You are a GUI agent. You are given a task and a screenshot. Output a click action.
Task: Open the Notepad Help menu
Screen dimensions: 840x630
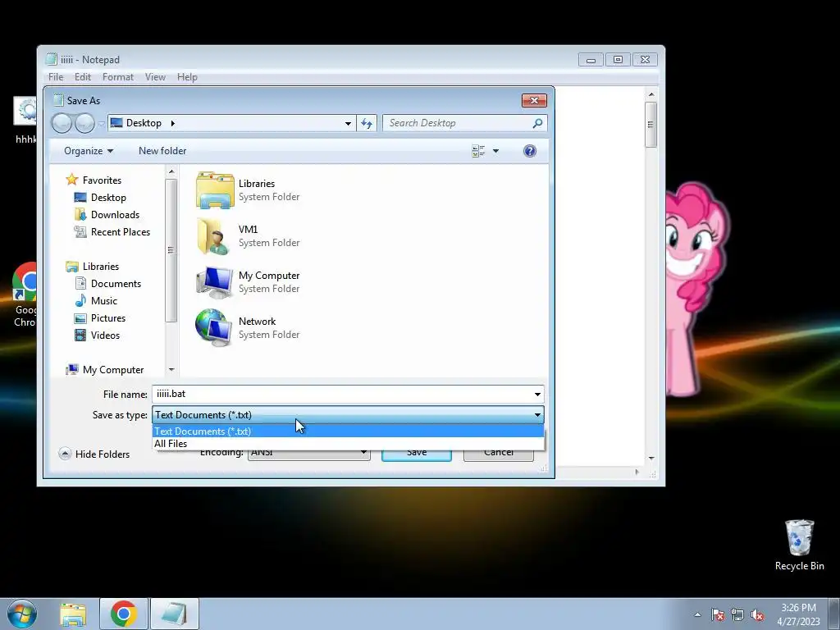[x=188, y=77]
